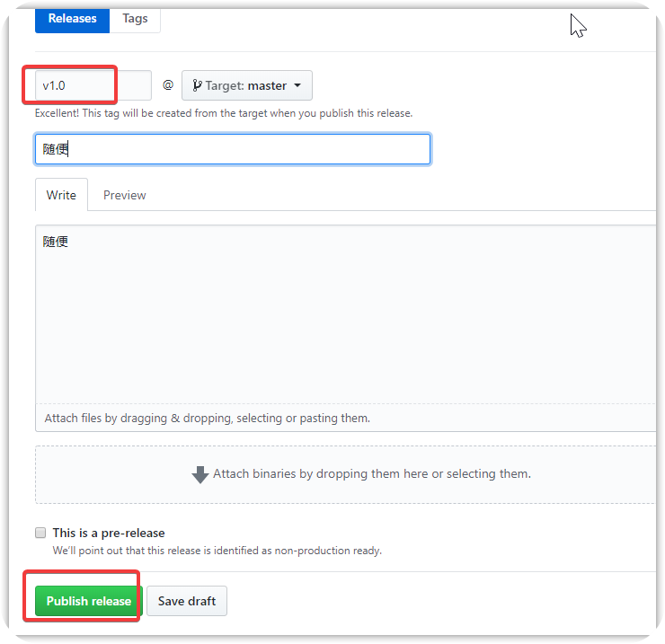
Task: Enable the pre-release checkbox
Action: pos(40,533)
